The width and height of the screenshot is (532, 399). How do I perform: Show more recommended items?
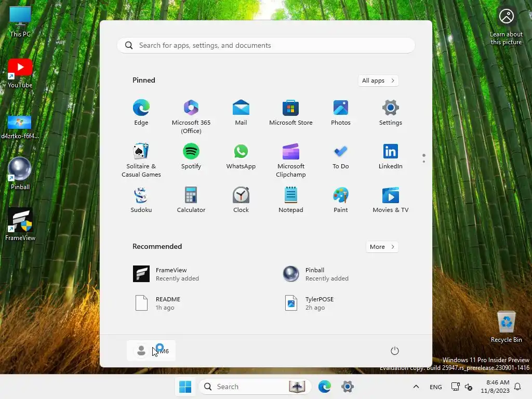coord(382,247)
